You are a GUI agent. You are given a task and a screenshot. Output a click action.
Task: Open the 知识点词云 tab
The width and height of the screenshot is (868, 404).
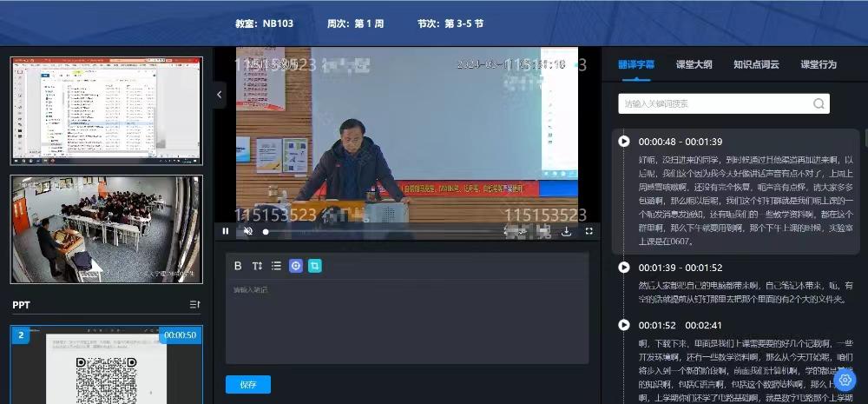[x=755, y=64]
